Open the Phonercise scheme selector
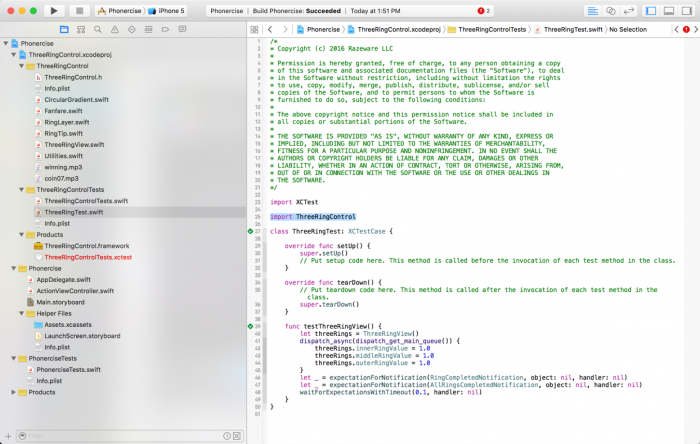 [119, 11]
